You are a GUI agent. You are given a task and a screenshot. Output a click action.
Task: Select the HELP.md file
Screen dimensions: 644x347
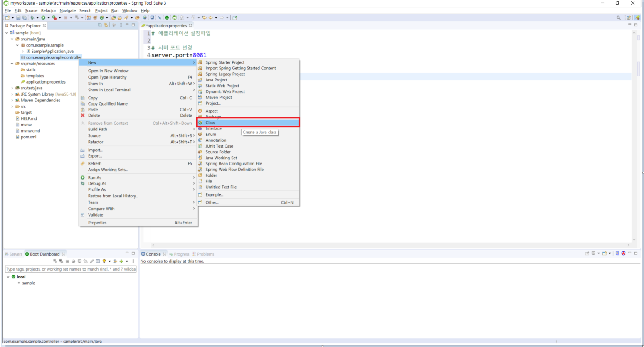29,118
